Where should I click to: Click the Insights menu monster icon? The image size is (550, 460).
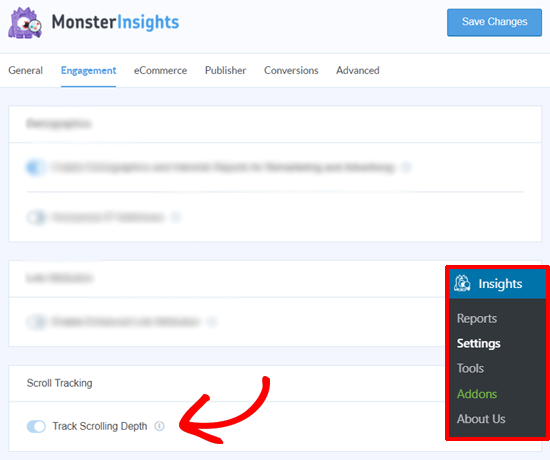(x=462, y=283)
